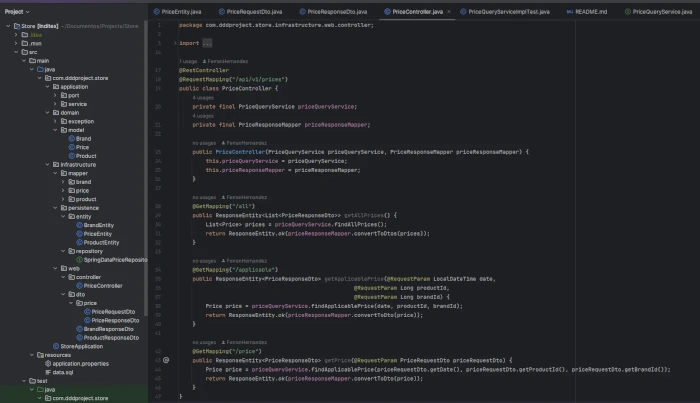
Task: Expand the service package
Action: pyautogui.click(x=55, y=104)
